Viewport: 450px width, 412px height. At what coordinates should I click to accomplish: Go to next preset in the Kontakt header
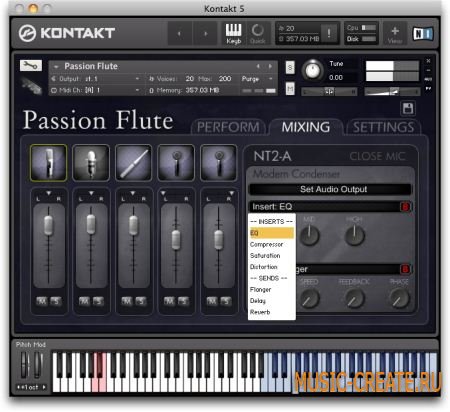(205, 33)
